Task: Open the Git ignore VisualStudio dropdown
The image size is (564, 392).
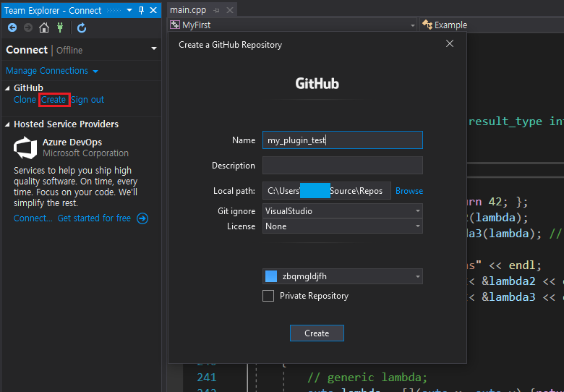Action: 343,211
